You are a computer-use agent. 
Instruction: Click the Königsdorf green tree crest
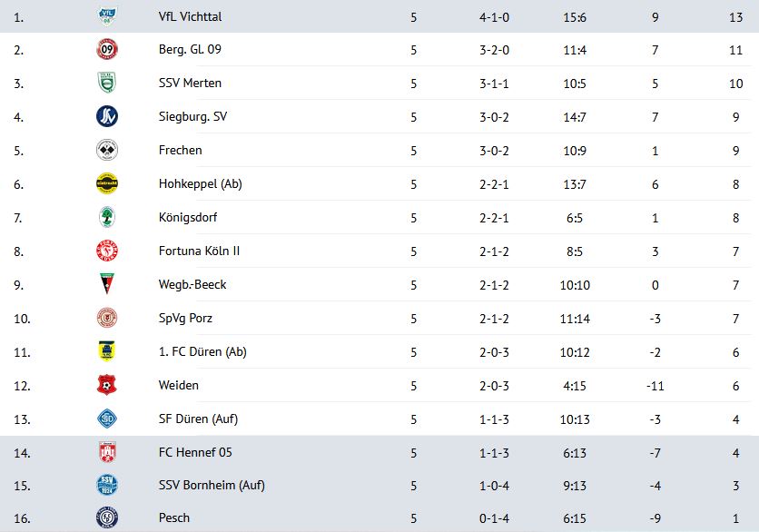[x=107, y=217]
